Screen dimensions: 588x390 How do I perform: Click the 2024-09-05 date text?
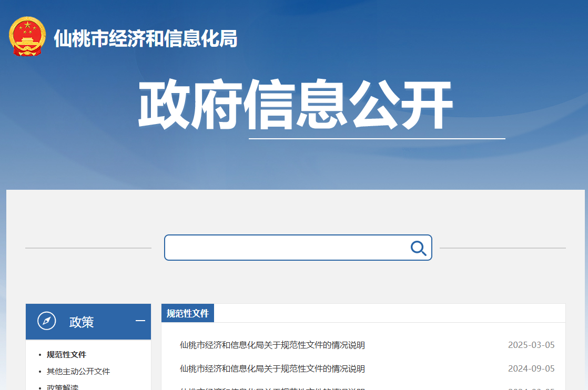[x=531, y=369]
